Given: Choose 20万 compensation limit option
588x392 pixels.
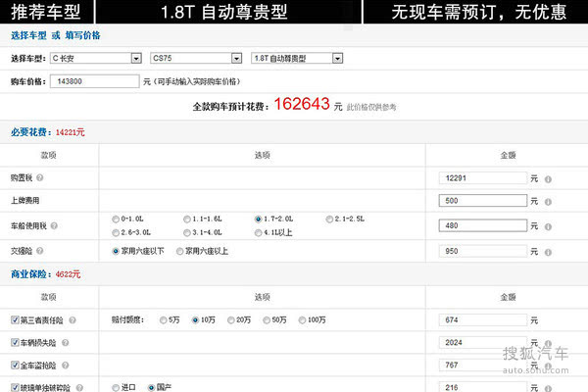Looking at the screenshot, I should [x=230, y=319].
